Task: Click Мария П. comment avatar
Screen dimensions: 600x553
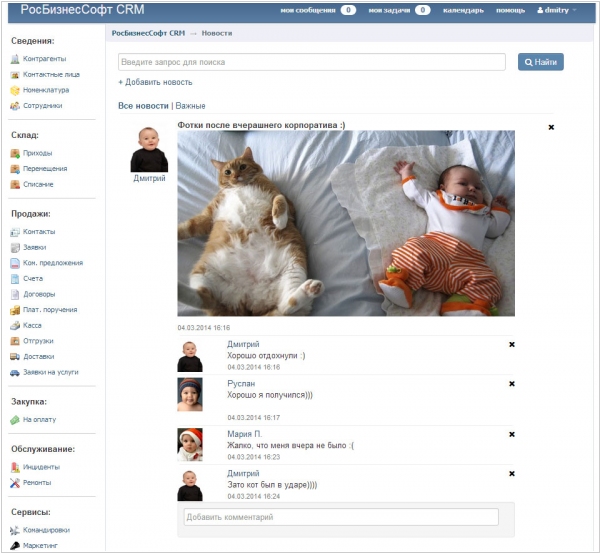Action: click(x=190, y=445)
